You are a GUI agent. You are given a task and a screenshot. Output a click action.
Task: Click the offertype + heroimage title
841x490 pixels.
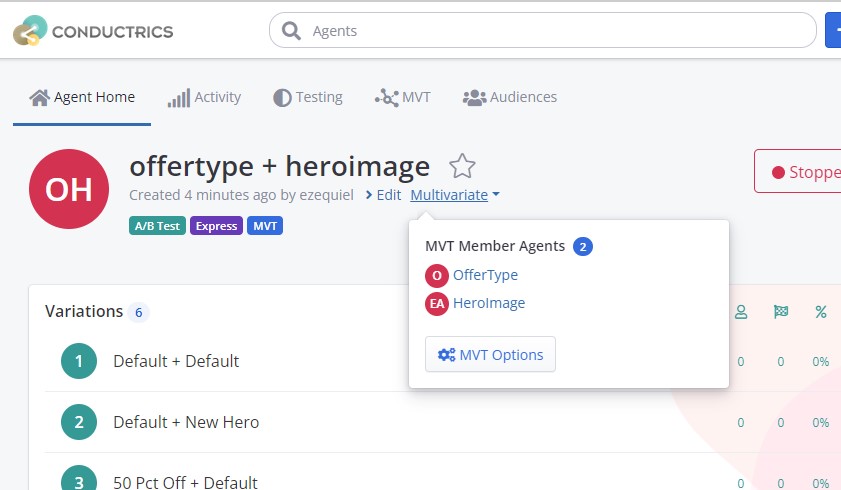pyautogui.click(x=279, y=167)
